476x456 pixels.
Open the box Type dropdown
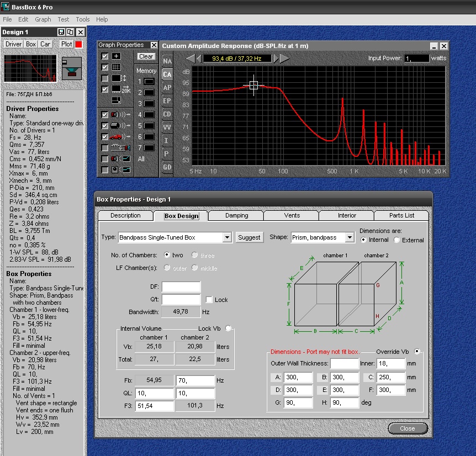[226, 237]
